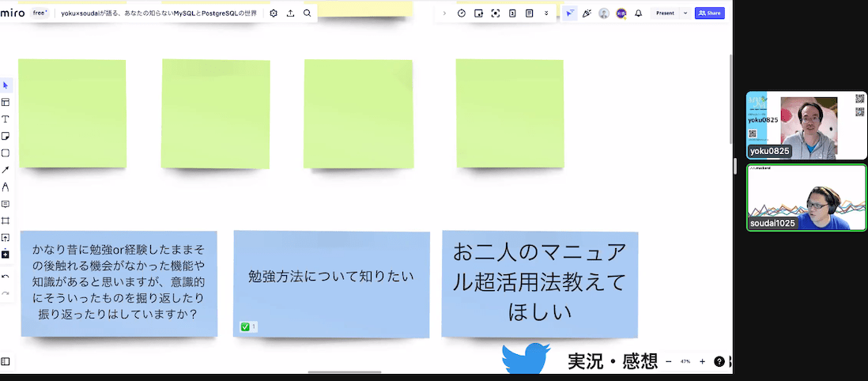
Task: Expand more apps double-chevron in toolbar
Action: pyautogui.click(x=546, y=13)
